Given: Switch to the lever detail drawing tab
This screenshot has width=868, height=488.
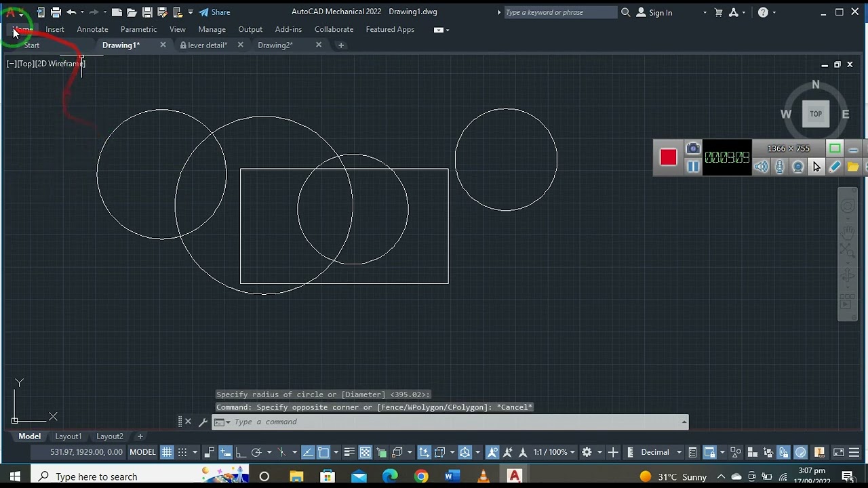Looking at the screenshot, I should point(208,45).
